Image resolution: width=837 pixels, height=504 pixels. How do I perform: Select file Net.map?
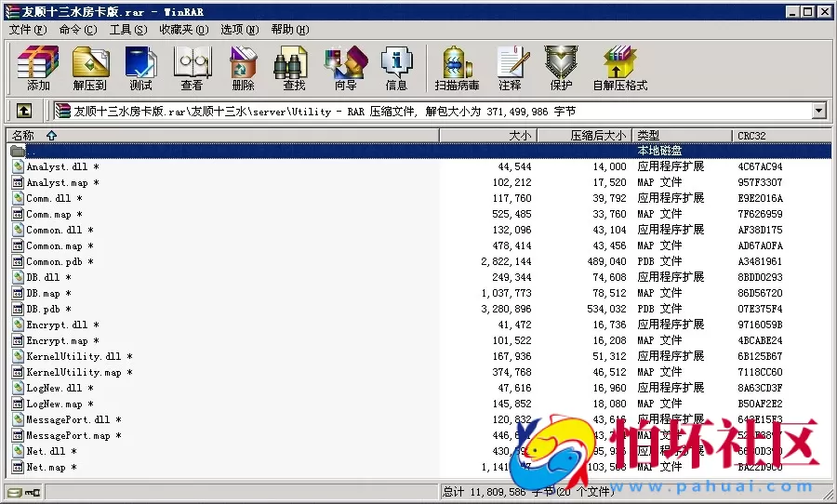51,467
